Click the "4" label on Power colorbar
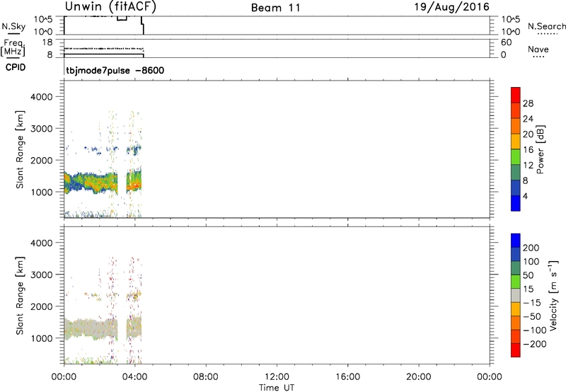This screenshot has width=566, height=392. pos(525,197)
